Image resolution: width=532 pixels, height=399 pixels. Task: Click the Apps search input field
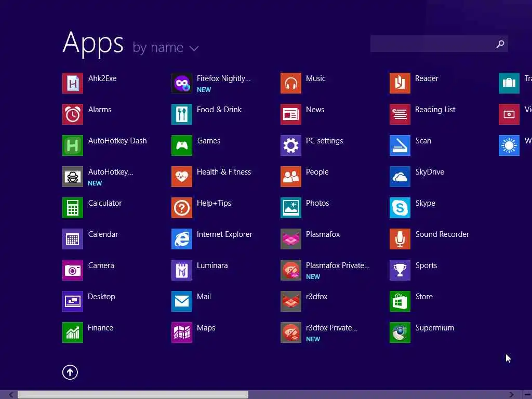(x=439, y=44)
